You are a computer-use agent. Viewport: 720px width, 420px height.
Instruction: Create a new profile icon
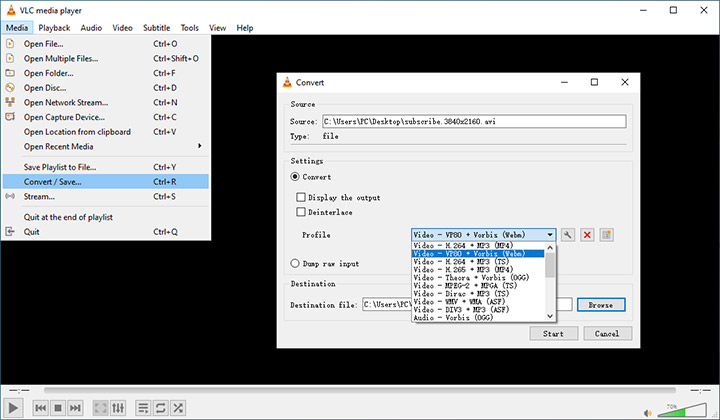pos(606,235)
